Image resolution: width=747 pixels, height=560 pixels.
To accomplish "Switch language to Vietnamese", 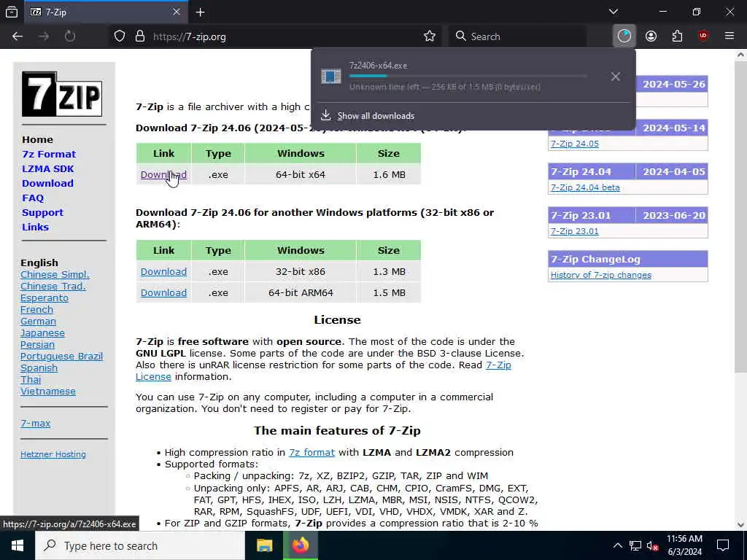I will click(47, 392).
